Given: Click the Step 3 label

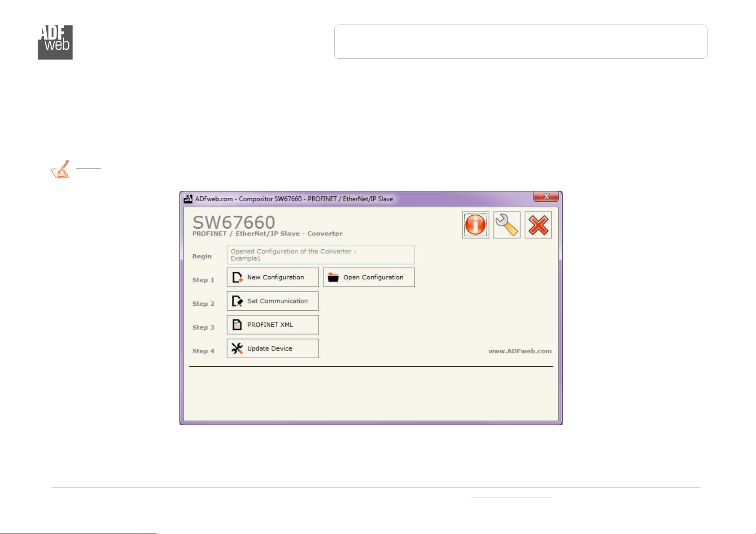Looking at the screenshot, I should [203, 327].
